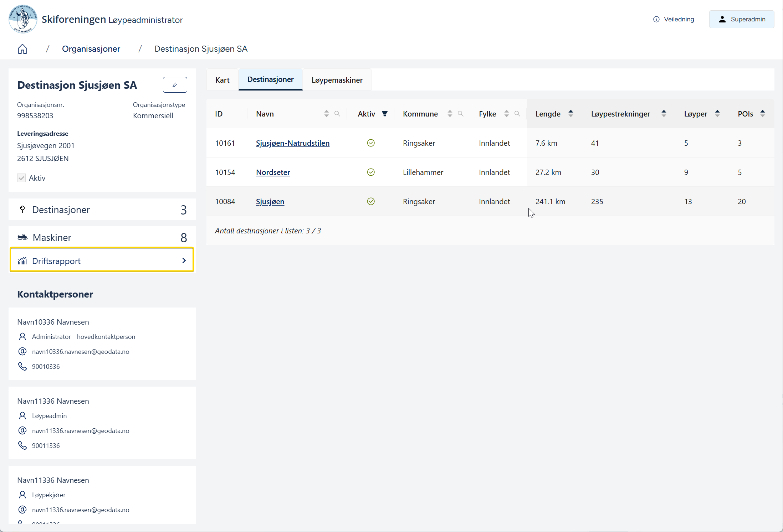
Task: Open Maskiner sidebar card
Action: click(102, 237)
